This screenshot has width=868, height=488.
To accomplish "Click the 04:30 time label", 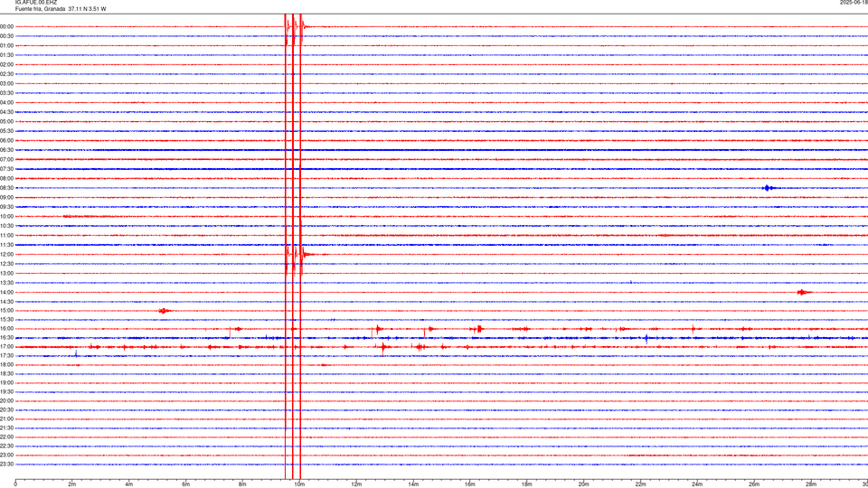I will [x=7, y=112].
